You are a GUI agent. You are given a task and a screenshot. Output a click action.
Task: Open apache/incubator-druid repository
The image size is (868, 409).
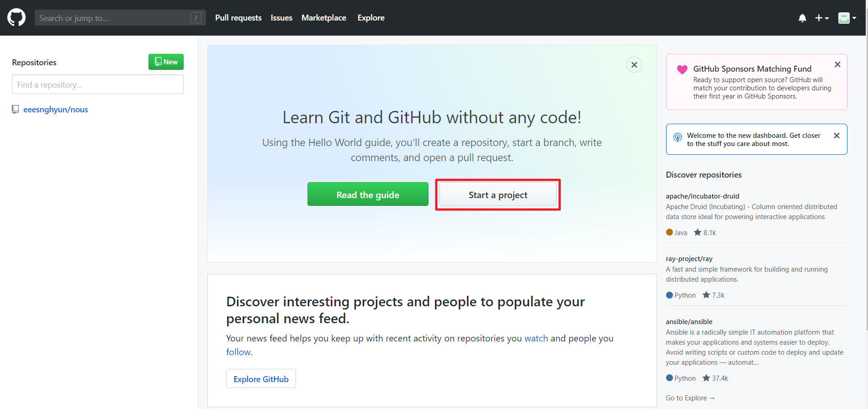(x=702, y=196)
